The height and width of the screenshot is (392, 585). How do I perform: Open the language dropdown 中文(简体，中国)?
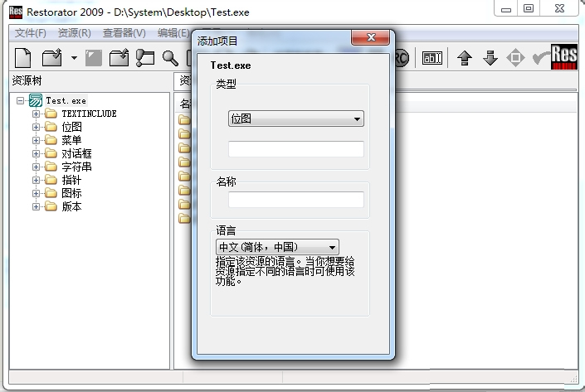277,247
